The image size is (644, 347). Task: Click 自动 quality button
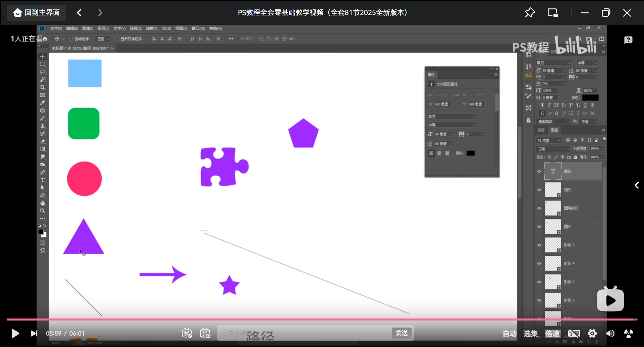pyautogui.click(x=509, y=334)
